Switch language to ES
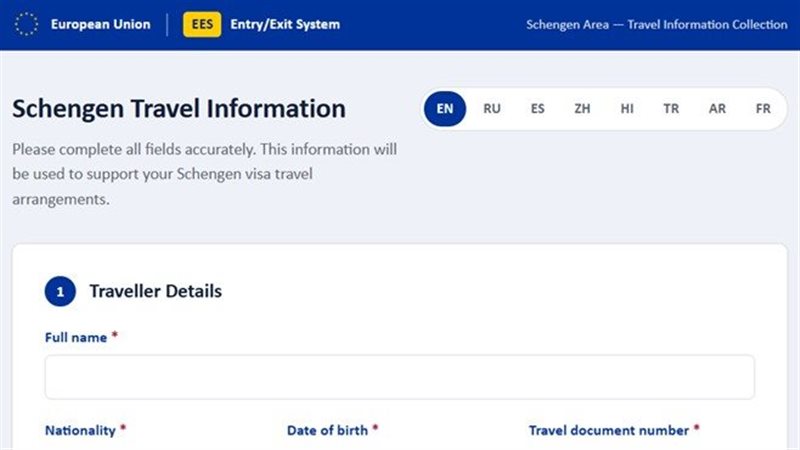This screenshot has width=800, height=450. point(537,109)
